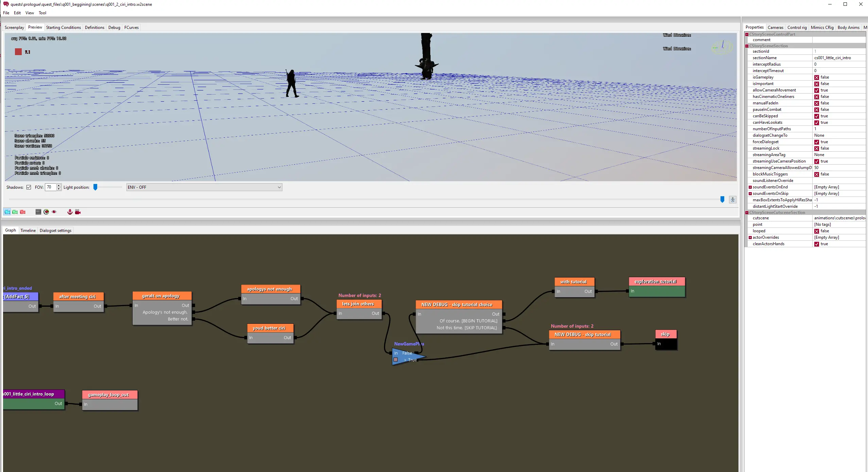Open the Debug tab
Viewport: 868px width, 472px height.
pos(114,28)
